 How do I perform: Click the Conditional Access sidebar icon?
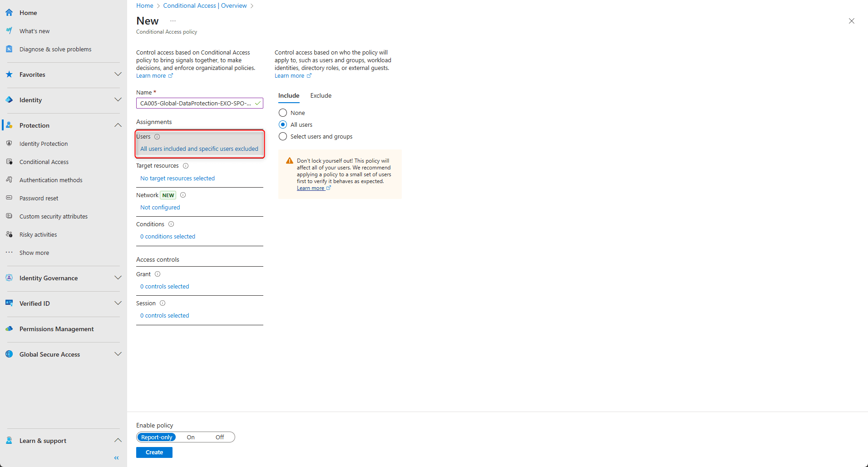(9, 162)
